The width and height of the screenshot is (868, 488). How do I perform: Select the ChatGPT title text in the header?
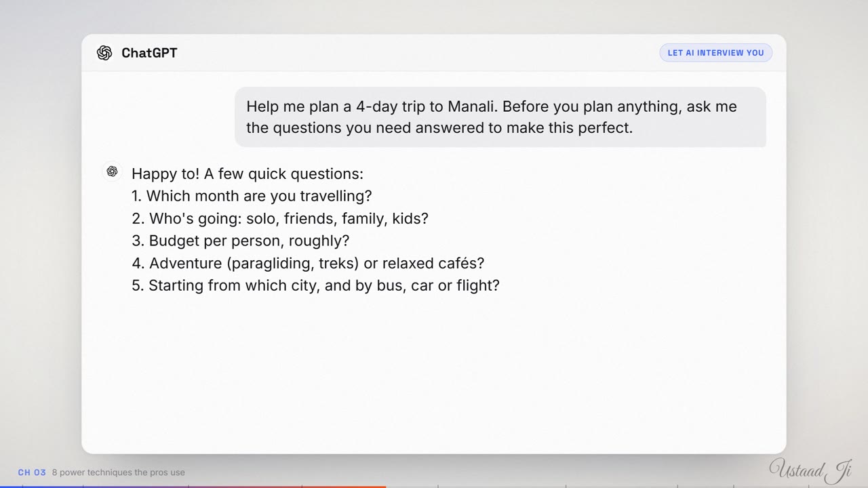[x=149, y=53]
